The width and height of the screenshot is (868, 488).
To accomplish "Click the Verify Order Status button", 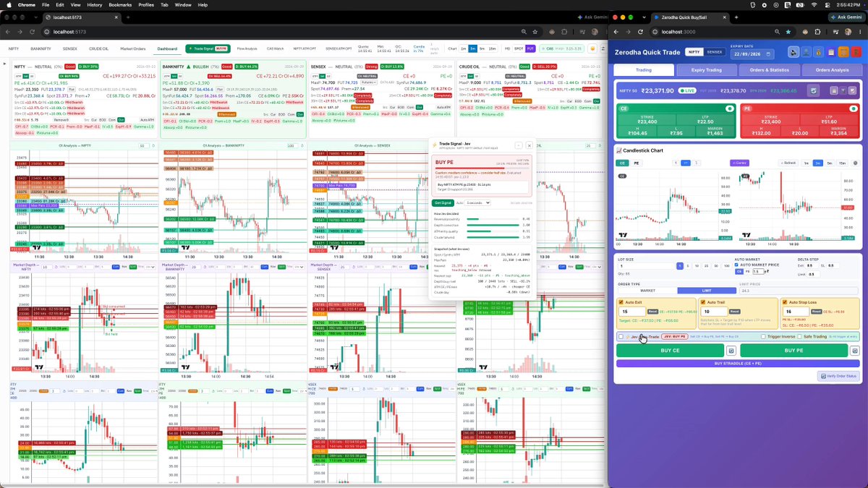I will click(838, 376).
